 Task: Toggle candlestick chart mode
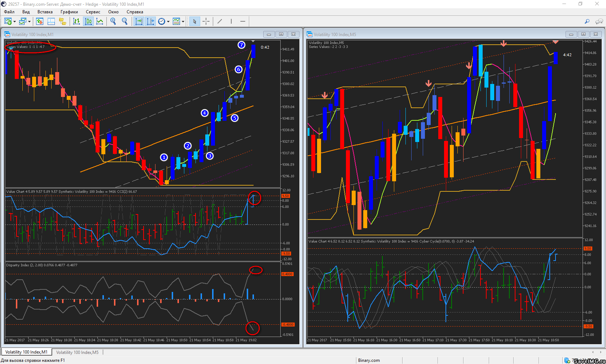[x=88, y=22]
